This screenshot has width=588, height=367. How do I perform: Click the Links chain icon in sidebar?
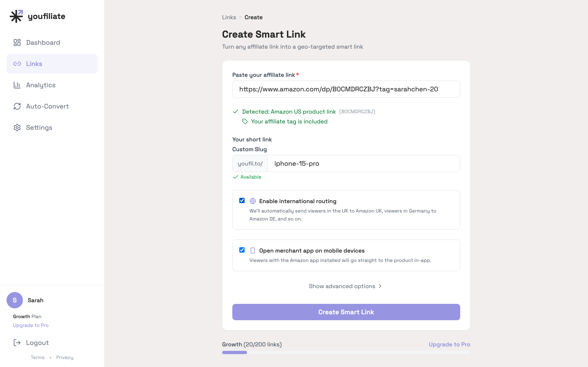pyautogui.click(x=17, y=64)
